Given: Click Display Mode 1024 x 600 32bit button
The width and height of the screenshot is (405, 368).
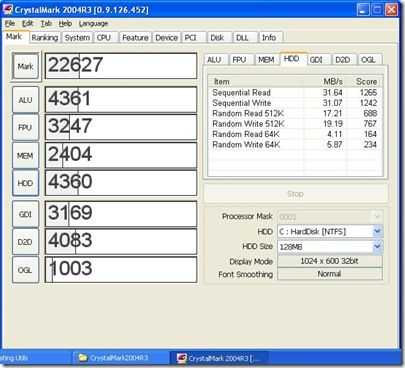Looking at the screenshot, I should [330, 261].
